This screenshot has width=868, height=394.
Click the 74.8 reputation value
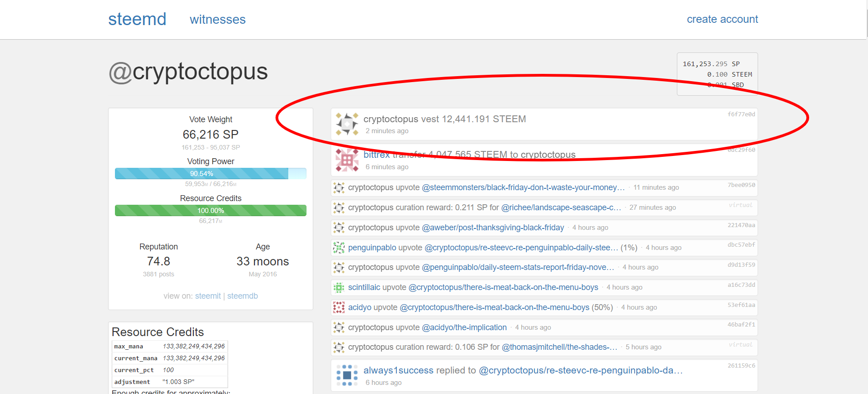(159, 261)
